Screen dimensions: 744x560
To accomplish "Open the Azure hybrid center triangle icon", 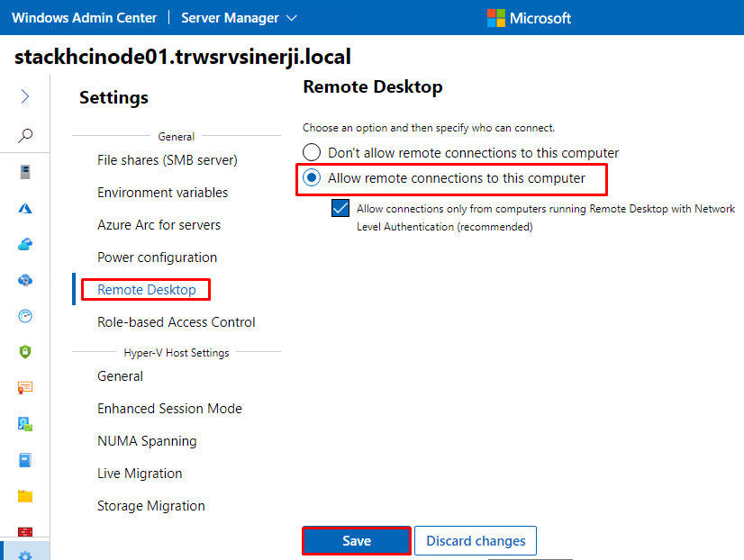I will click(x=25, y=208).
